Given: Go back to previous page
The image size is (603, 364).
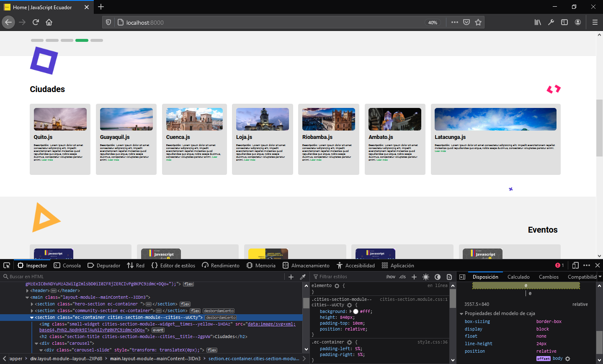Looking at the screenshot, I should click(x=8, y=22).
